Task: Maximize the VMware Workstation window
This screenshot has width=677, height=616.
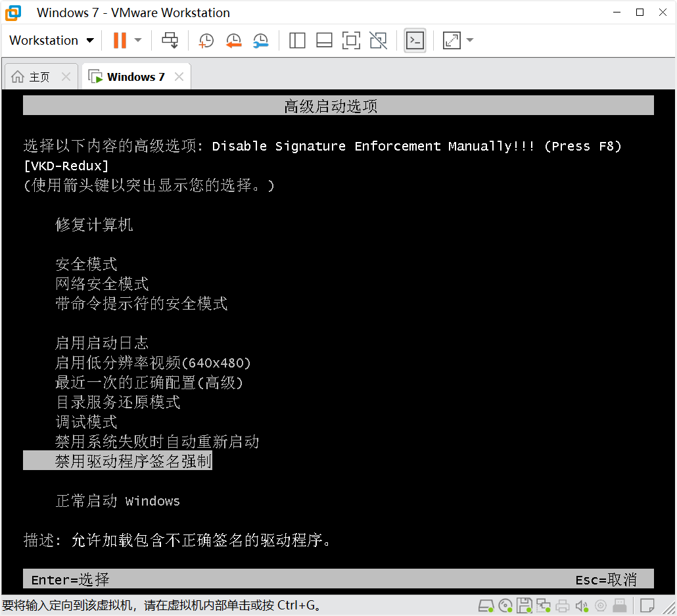Action: tap(640, 12)
